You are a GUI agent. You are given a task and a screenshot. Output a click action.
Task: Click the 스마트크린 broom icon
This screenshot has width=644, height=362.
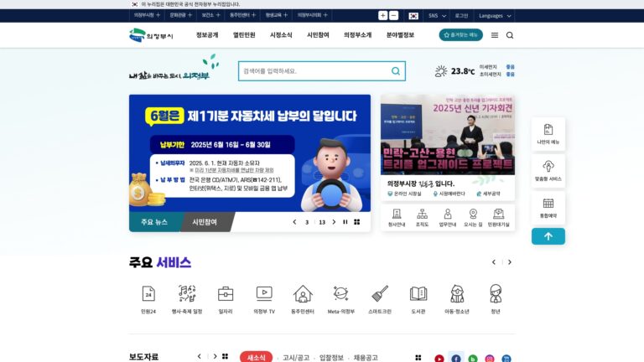pyautogui.click(x=380, y=293)
